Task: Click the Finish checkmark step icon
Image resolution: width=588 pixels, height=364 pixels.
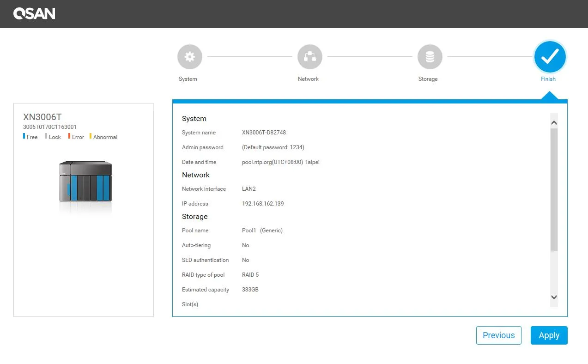Action: pyautogui.click(x=550, y=57)
